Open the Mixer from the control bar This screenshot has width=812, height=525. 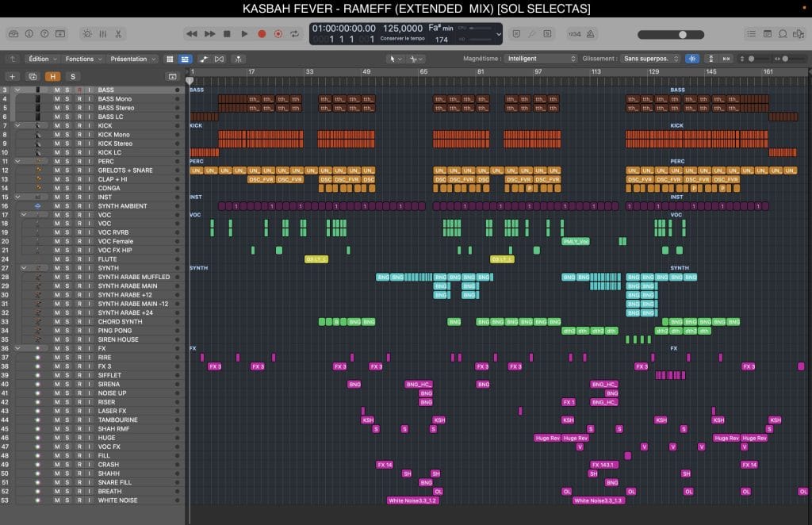point(101,34)
